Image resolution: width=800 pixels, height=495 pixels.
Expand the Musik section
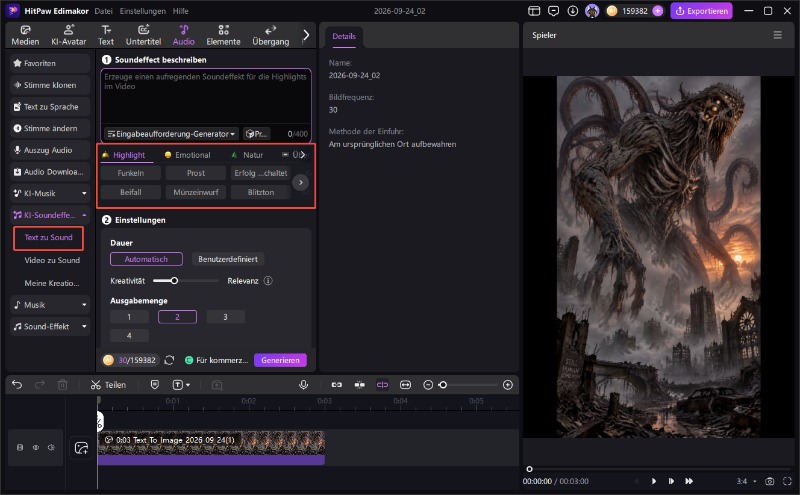[x=50, y=305]
